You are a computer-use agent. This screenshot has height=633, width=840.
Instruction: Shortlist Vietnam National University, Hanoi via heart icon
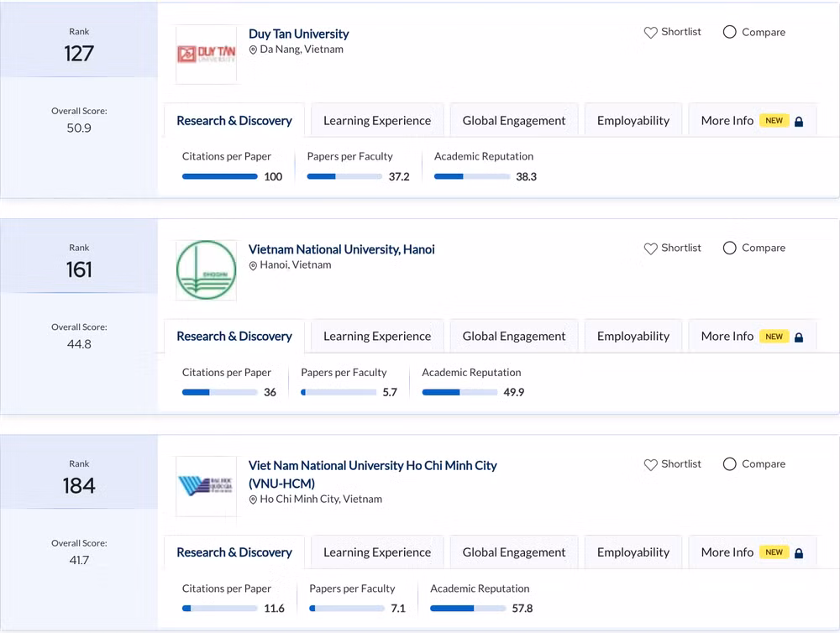(650, 248)
